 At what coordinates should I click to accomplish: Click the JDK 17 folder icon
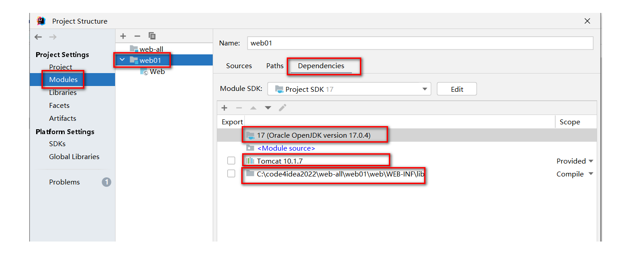coord(250,135)
